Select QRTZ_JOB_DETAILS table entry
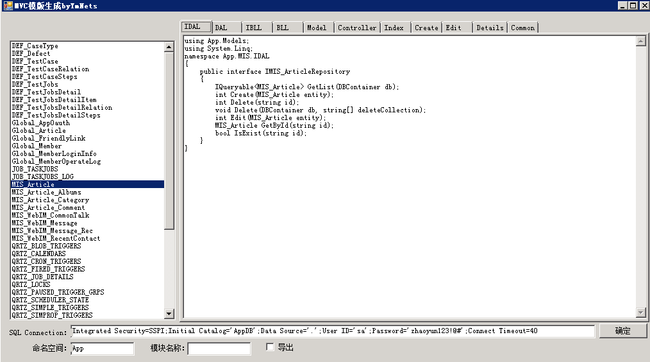The height and width of the screenshot is (362, 650). (x=87, y=277)
